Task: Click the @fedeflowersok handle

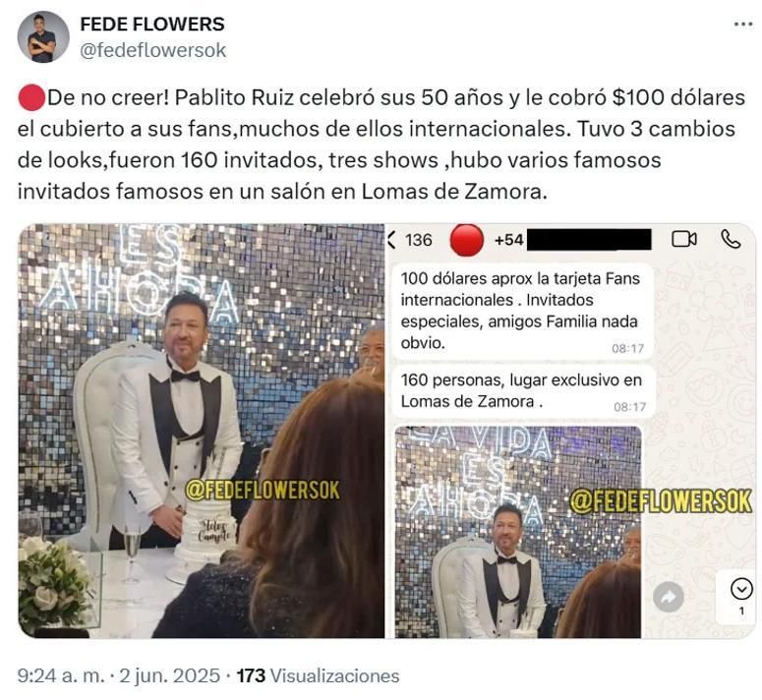Action: 152,50
